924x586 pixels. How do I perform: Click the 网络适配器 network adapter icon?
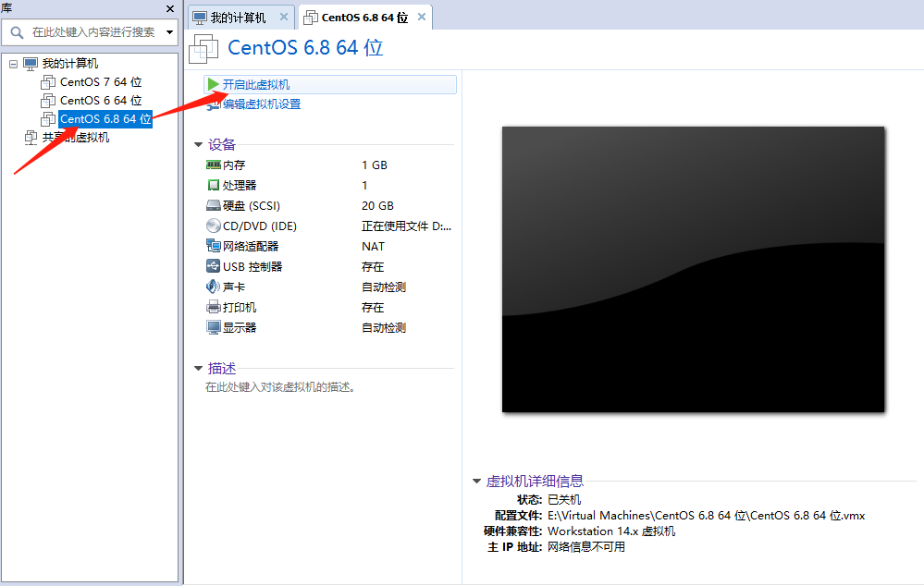(x=211, y=246)
